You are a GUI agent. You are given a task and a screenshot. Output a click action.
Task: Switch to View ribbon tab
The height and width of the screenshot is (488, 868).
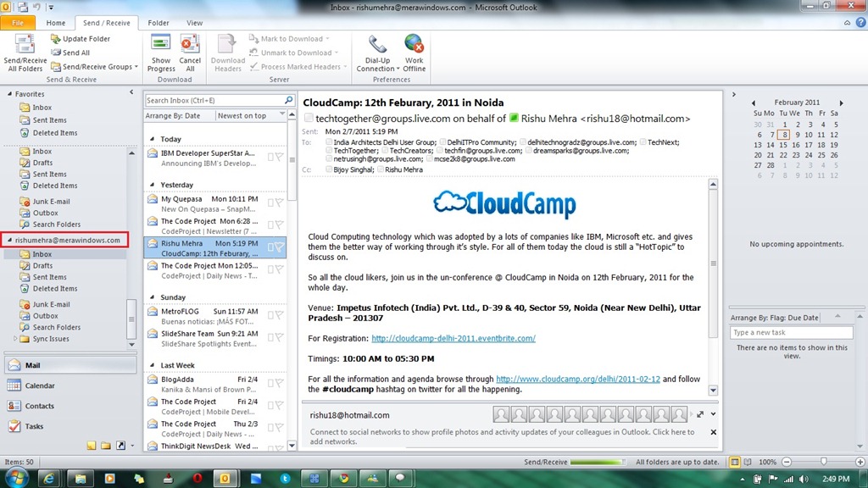194,23
